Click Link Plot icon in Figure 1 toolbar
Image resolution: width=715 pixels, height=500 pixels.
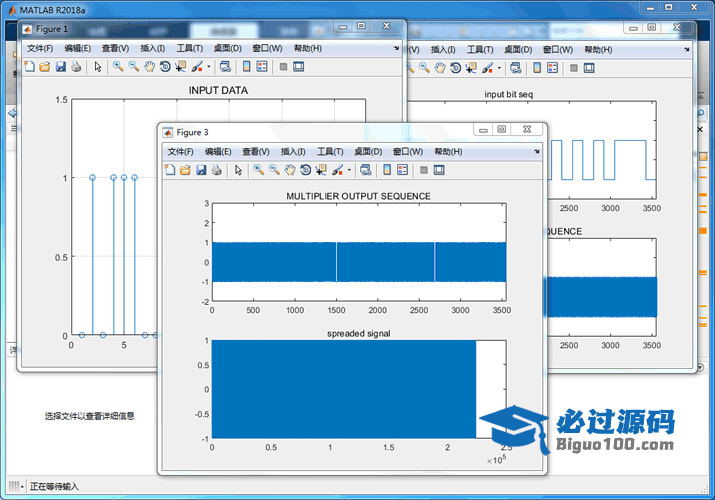225,67
